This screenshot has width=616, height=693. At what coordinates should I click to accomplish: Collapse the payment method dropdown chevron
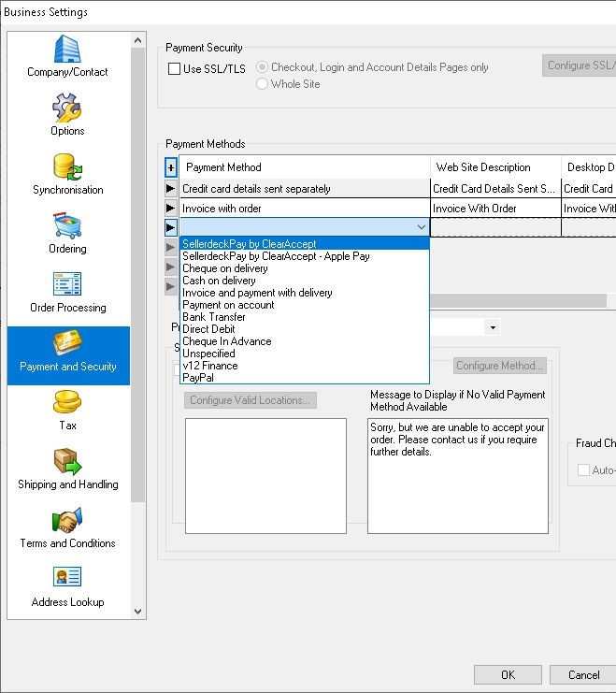(x=422, y=227)
